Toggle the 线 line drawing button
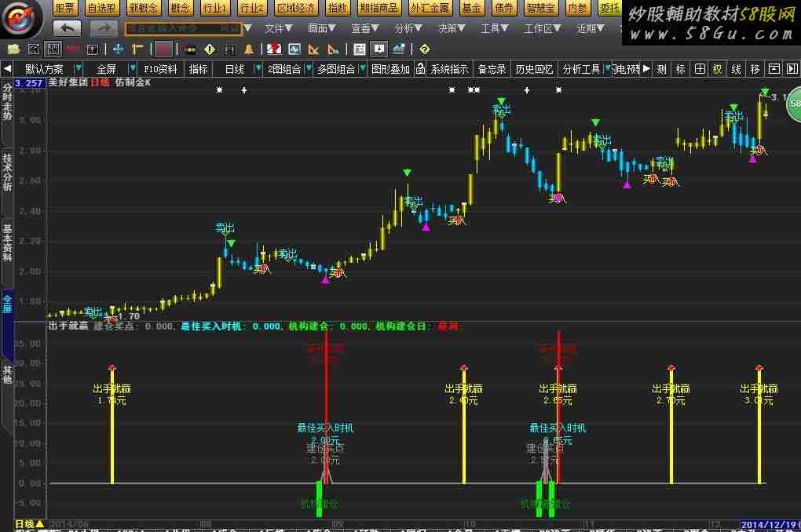This screenshot has width=801, height=532. [x=737, y=69]
